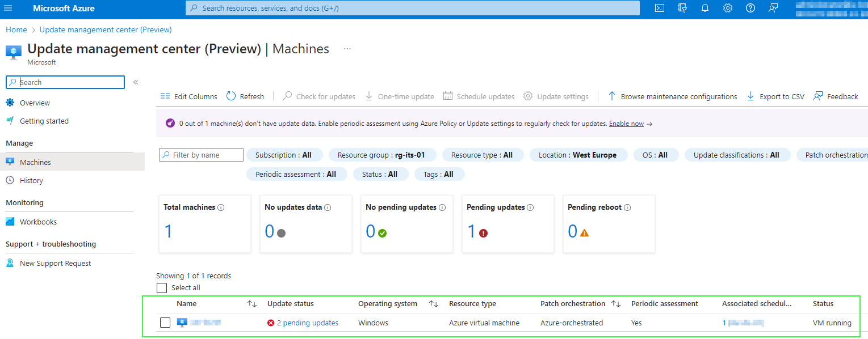This screenshot has height=339, width=868.
Task: Go to Home breadcrumb
Action: click(16, 29)
